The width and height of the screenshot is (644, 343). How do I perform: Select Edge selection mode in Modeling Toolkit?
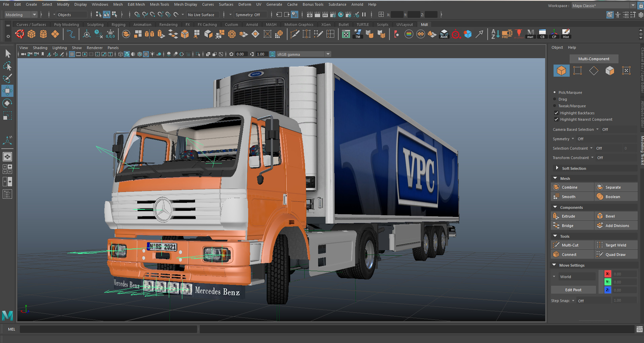[x=594, y=71]
